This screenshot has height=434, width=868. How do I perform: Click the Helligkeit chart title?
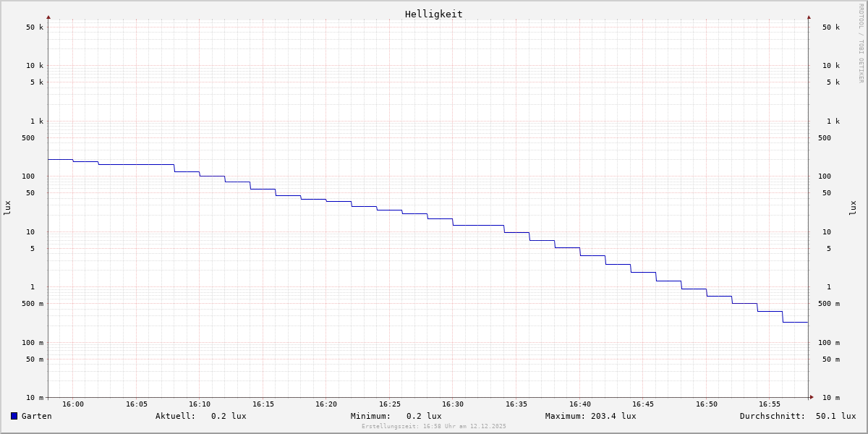pos(433,14)
